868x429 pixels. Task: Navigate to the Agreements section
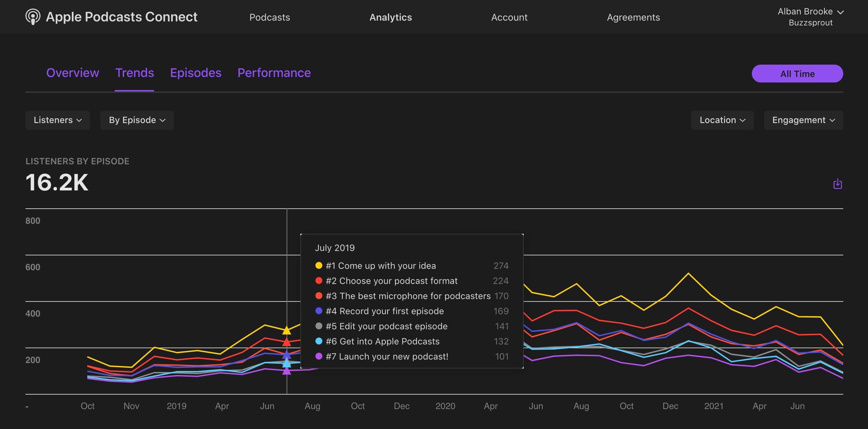coord(633,17)
